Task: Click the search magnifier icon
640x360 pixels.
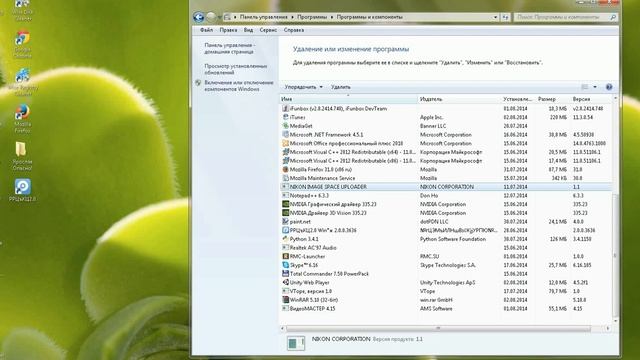Action: tap(613, 17)
